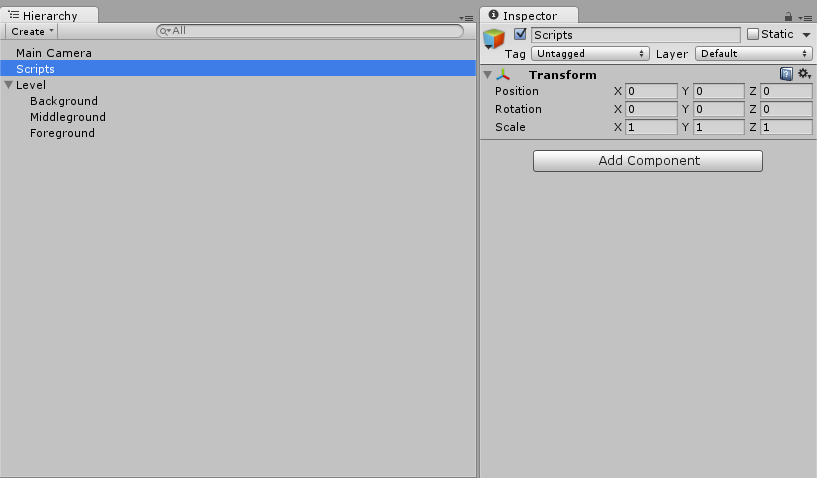Open the Layer dropdown showing Default
This screenshot has width=817, height=478.
click(x=753, y=54)
